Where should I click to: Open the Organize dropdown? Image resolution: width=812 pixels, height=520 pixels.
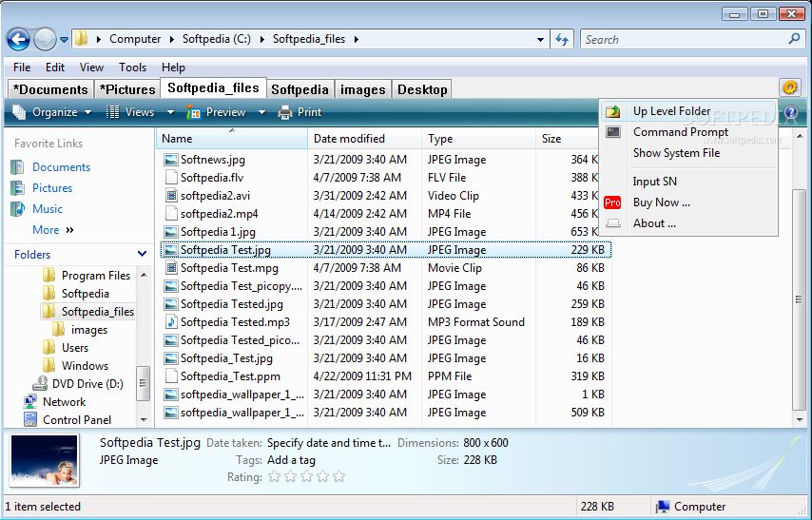pyautogui.click(x=51, y=112)
